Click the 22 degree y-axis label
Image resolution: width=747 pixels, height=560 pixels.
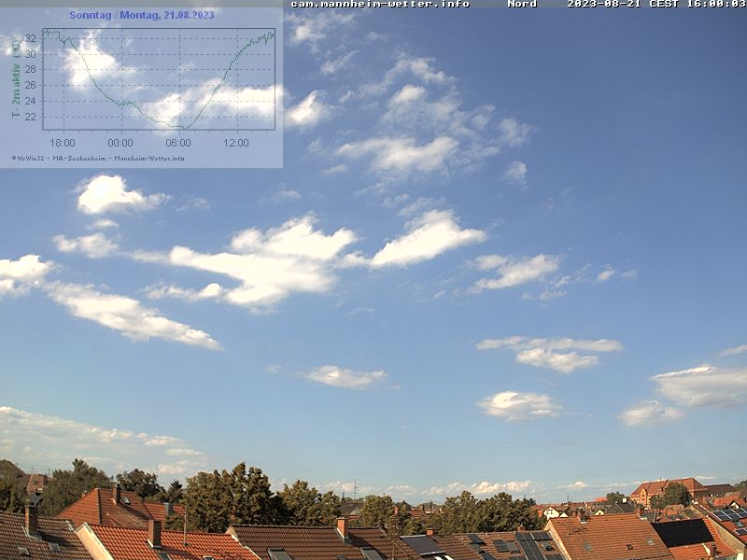pyautogui.click(x=31, y=117)
